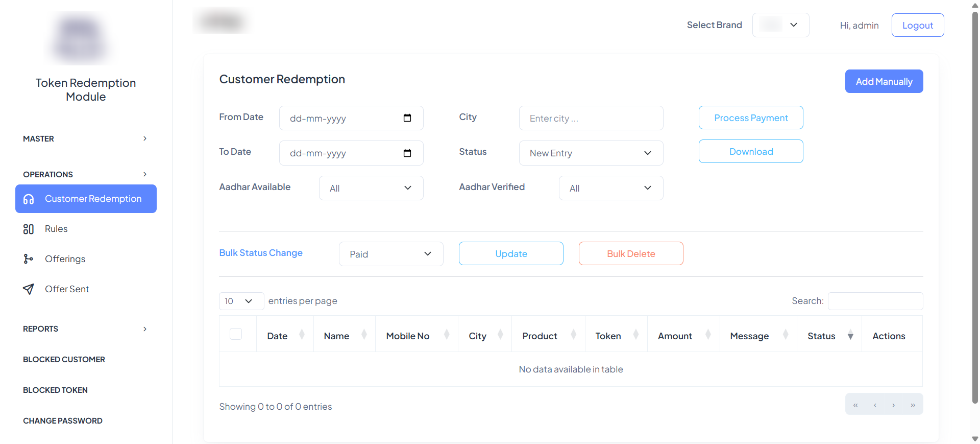This screenshot has height=444, width=980.
Task: Sort table by Status column arrows
Action: tap(850, 335)
